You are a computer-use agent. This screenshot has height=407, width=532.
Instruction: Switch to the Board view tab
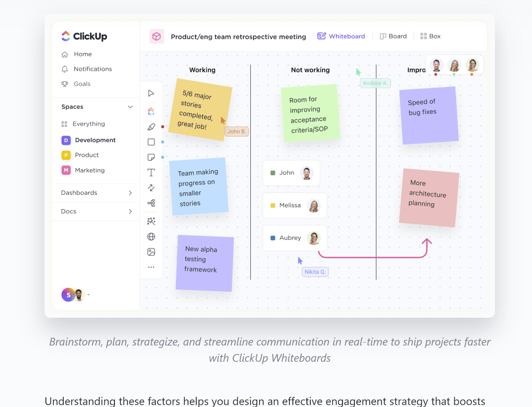pyautogui.click(x=393, y=36)
